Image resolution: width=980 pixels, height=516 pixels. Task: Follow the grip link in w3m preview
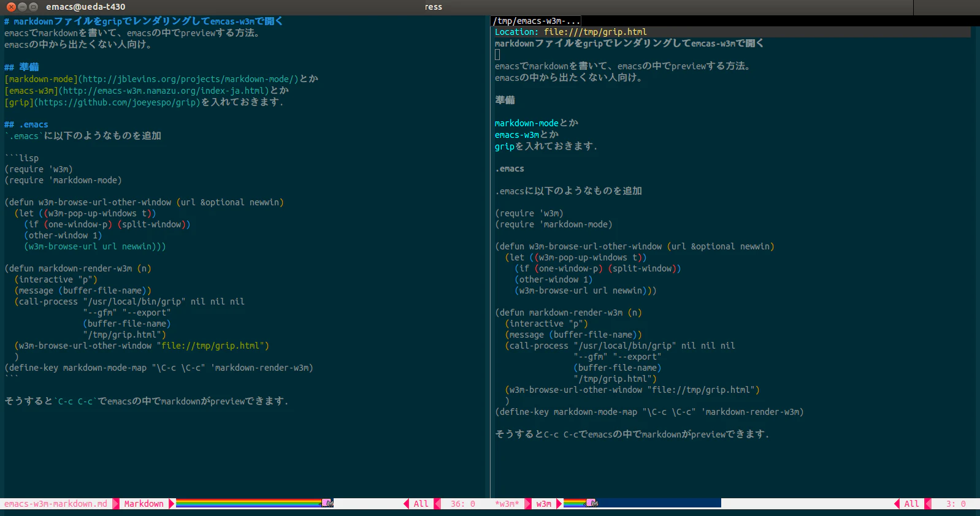point(505,146)
